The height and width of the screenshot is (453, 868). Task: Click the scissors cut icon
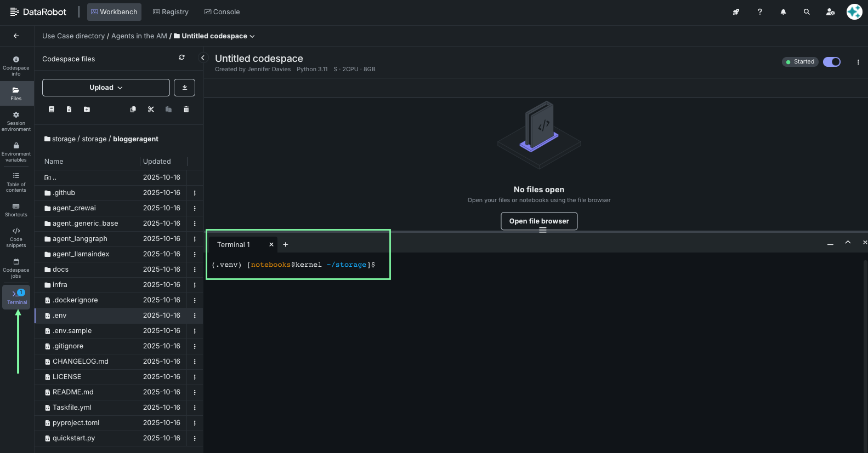click(151, 110)
